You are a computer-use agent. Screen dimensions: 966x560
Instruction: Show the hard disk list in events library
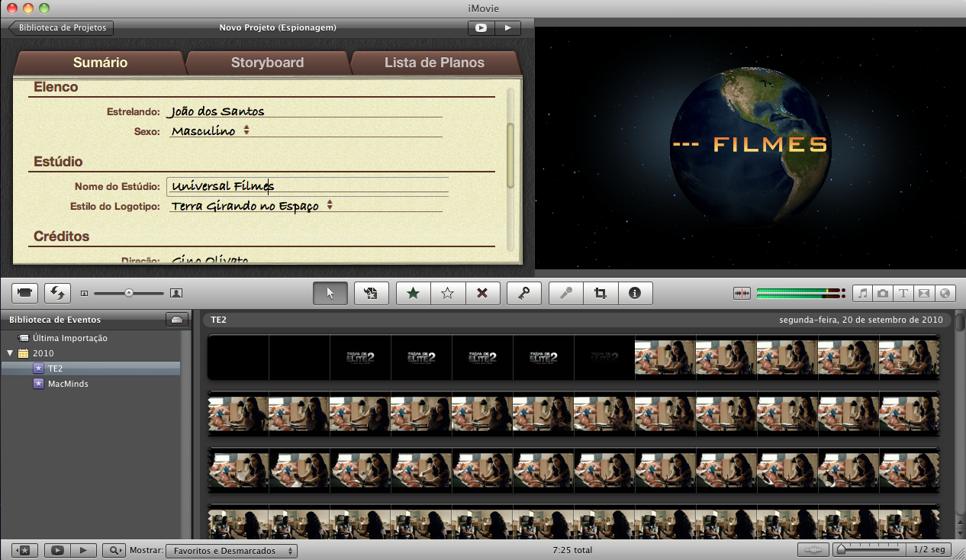coord(177,320)
